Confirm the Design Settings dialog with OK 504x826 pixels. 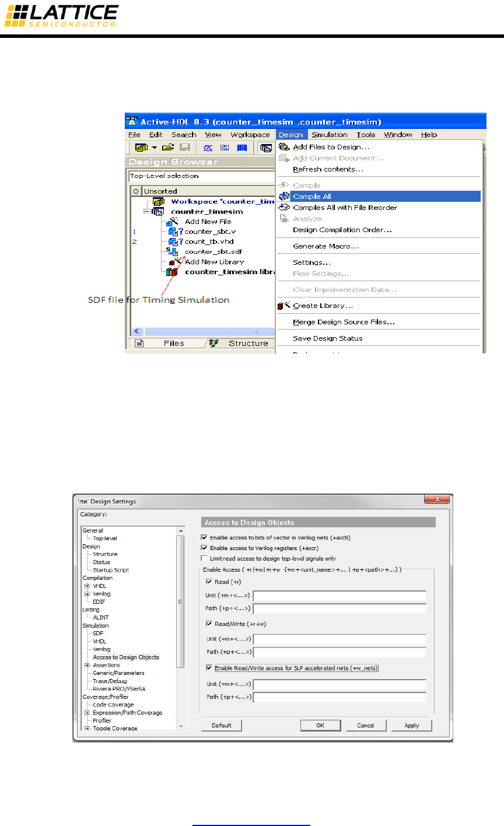(320, 725)
